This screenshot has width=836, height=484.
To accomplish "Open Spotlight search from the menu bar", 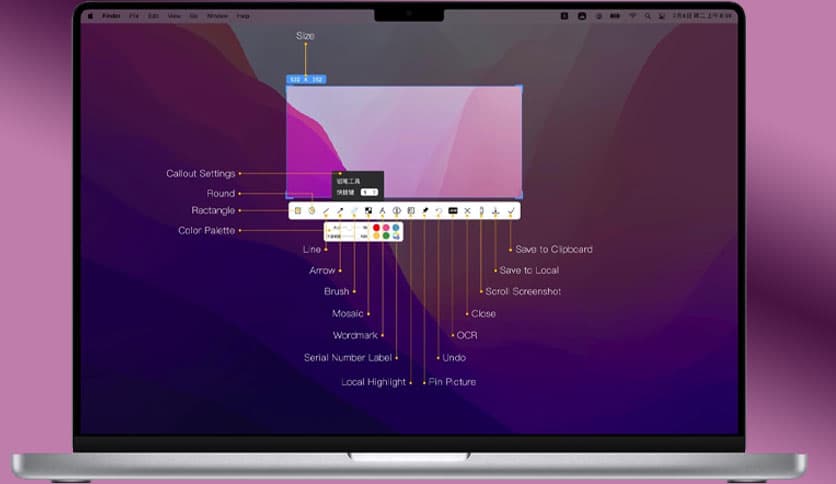I will (x=647, y=16).
